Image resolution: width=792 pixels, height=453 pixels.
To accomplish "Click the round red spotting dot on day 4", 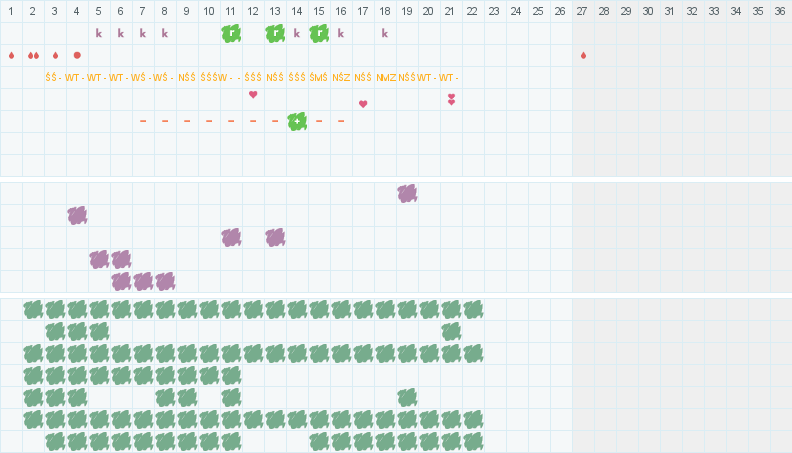I will coord(77,55).
